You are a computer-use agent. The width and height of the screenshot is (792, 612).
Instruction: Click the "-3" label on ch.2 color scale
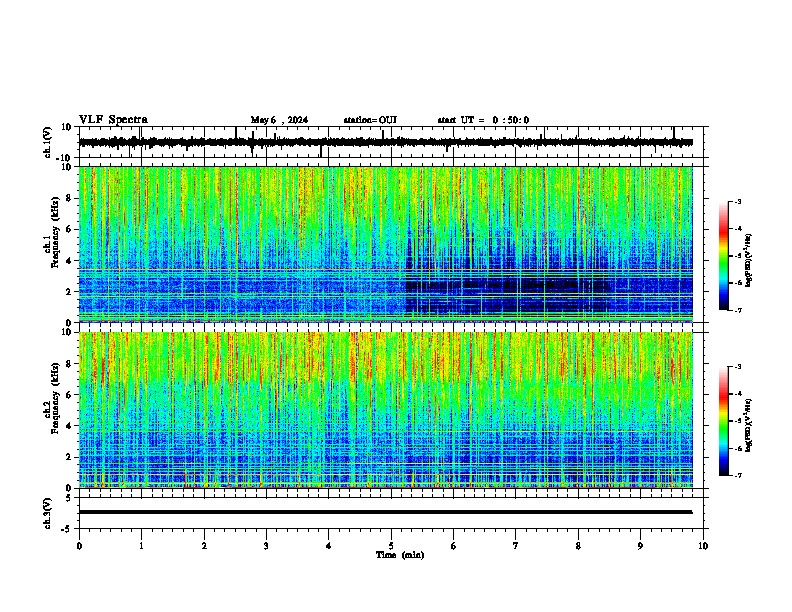click(x=738, y=367)
